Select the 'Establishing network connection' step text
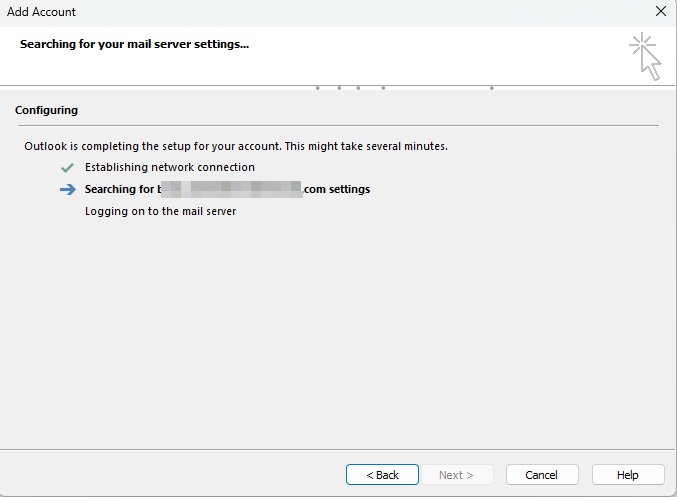Viewport: 677px width, 497px height. 169,167
